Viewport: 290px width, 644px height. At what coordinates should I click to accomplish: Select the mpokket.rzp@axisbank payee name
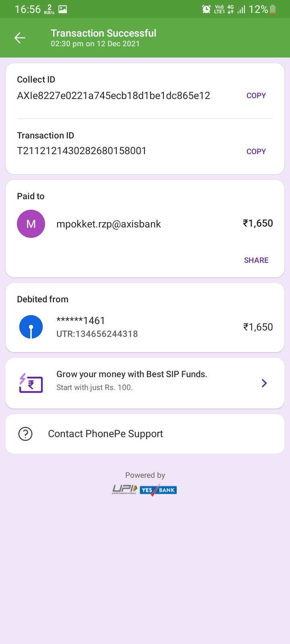[109, 224]
